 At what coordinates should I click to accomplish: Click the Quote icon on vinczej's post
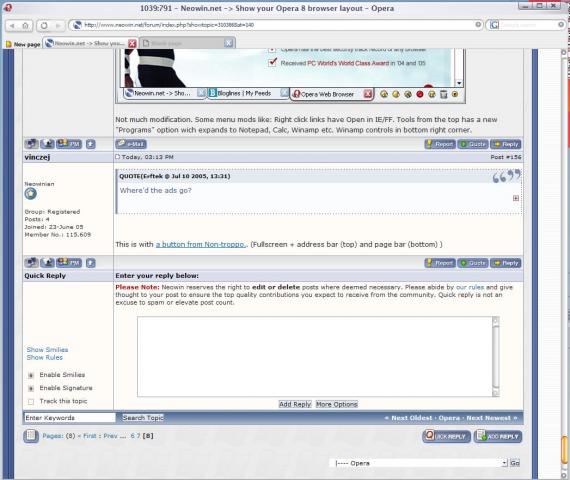point(473,263)
